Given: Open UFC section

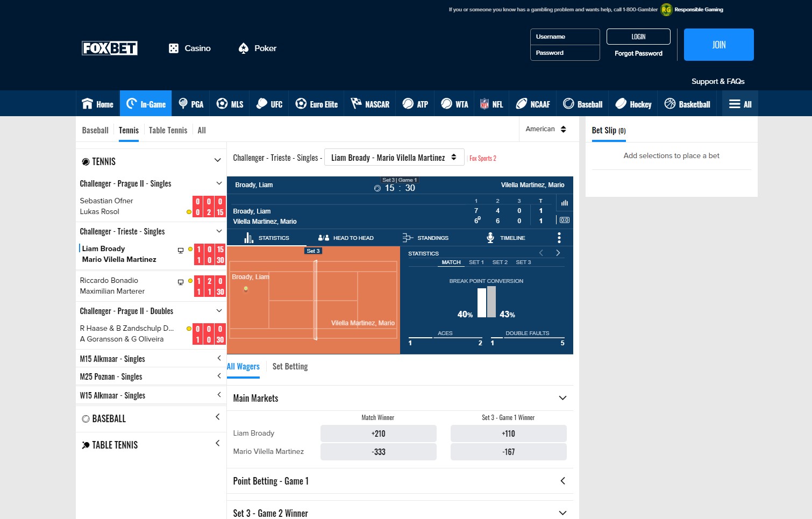Looking at the screenshot, I should pos(269,104).
